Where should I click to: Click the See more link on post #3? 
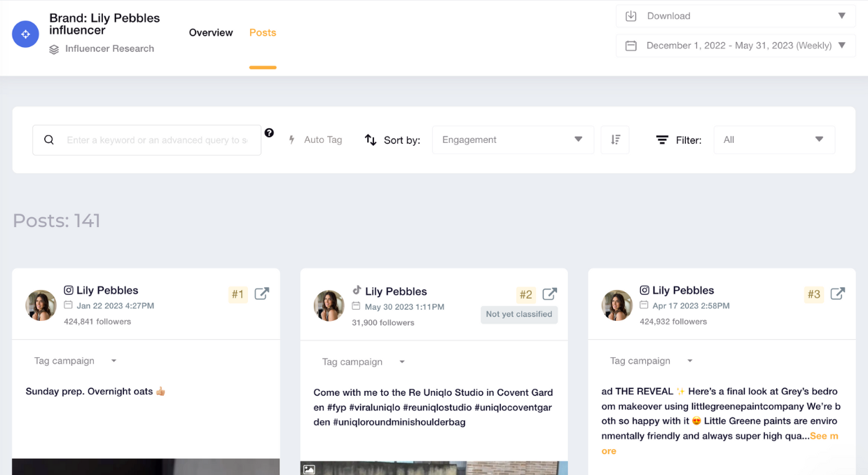(824, 436)
